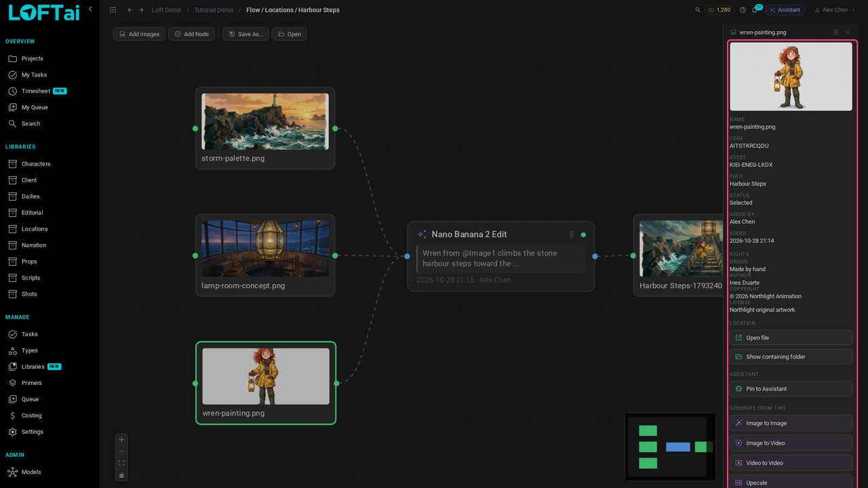Go to Tutorial Demo breadcrumb
Screen dimensions: 868x488
[214, 10]
